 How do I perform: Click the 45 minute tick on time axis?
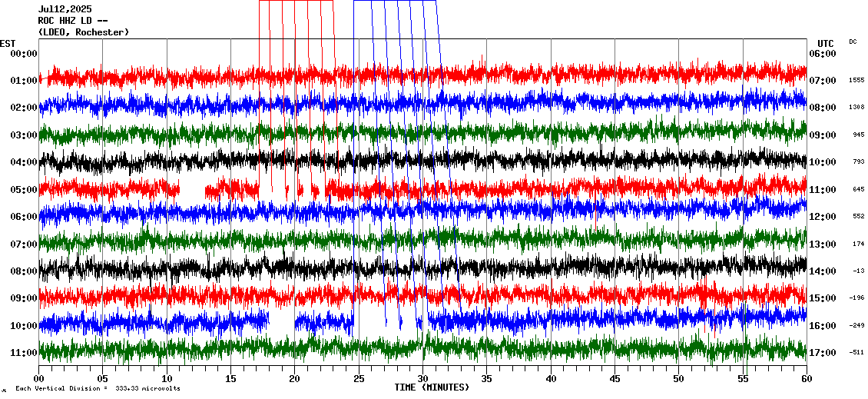(615, 379)
